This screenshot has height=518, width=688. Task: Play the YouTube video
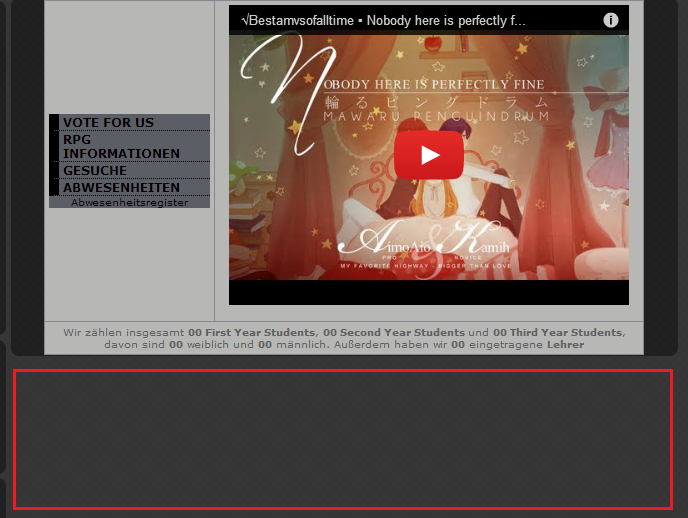click(x=429, y=155)
